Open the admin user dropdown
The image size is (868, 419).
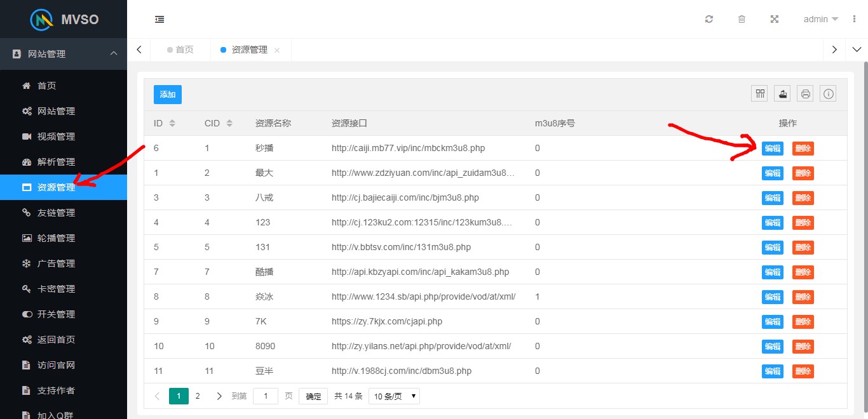[x=820, y=19]
